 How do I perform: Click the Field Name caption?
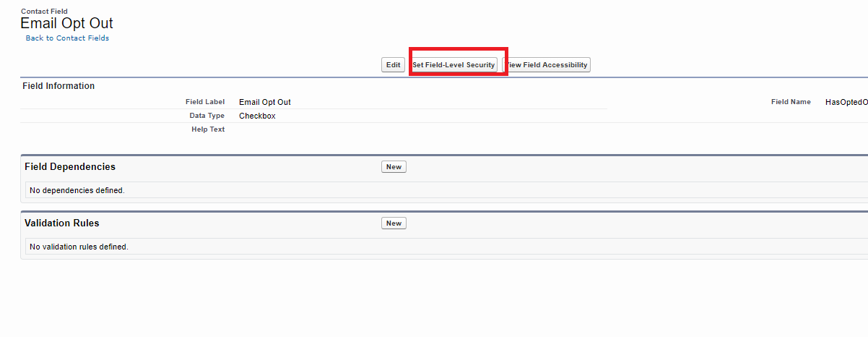(x=791, y=102)
